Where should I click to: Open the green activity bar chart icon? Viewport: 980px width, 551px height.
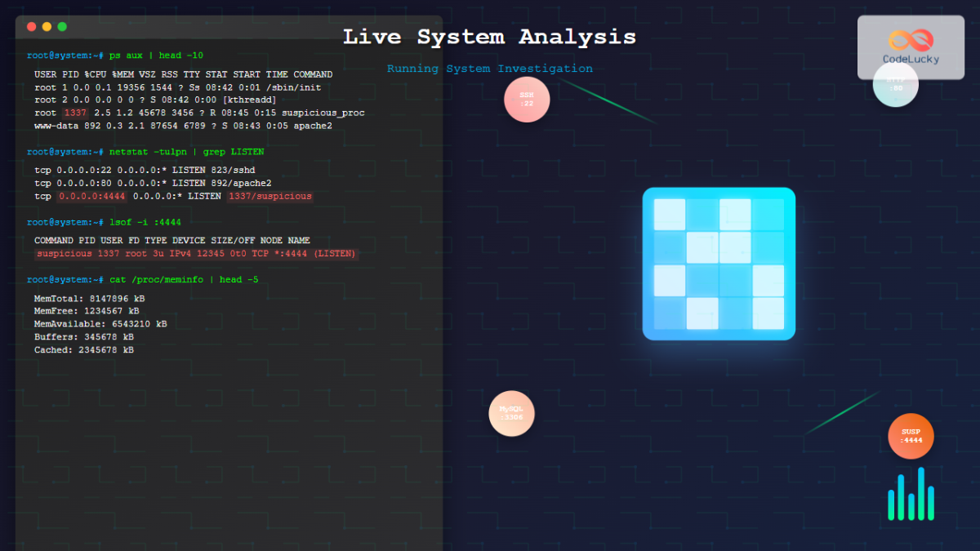coord(911,494)
